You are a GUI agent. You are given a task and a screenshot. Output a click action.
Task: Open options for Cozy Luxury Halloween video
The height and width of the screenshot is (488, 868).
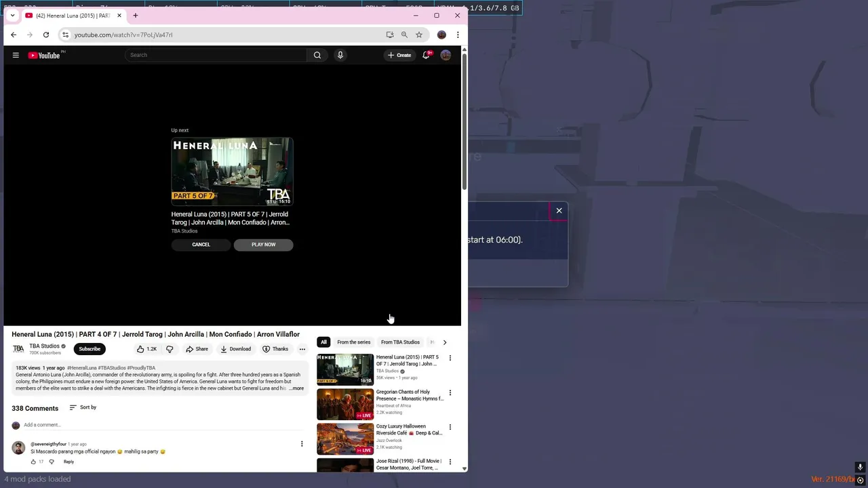click(450, 427)
